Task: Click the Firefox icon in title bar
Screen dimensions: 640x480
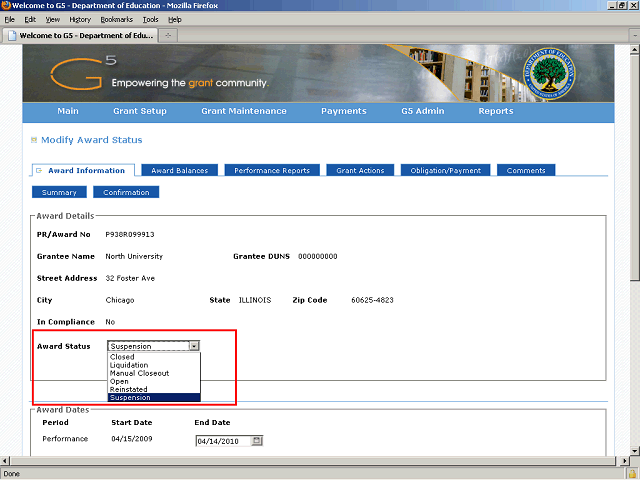Action: (x=6, y=5)
